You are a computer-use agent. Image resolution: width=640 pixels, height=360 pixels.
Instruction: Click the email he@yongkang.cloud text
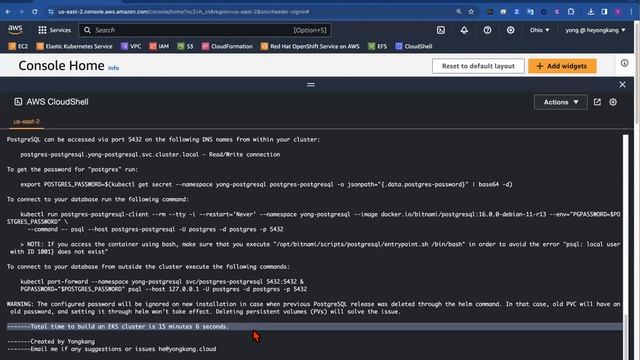187,349
